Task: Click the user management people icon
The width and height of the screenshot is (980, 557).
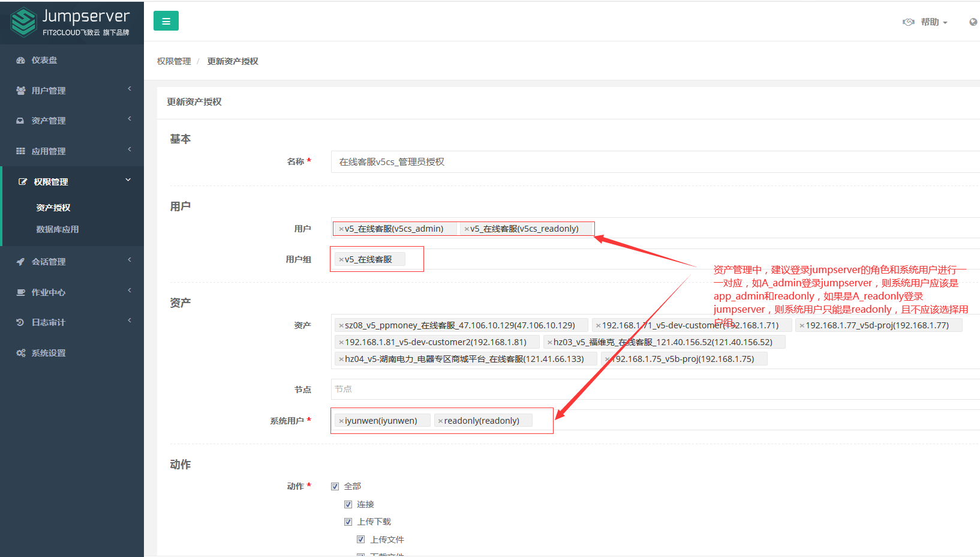Action: point(20,91)
